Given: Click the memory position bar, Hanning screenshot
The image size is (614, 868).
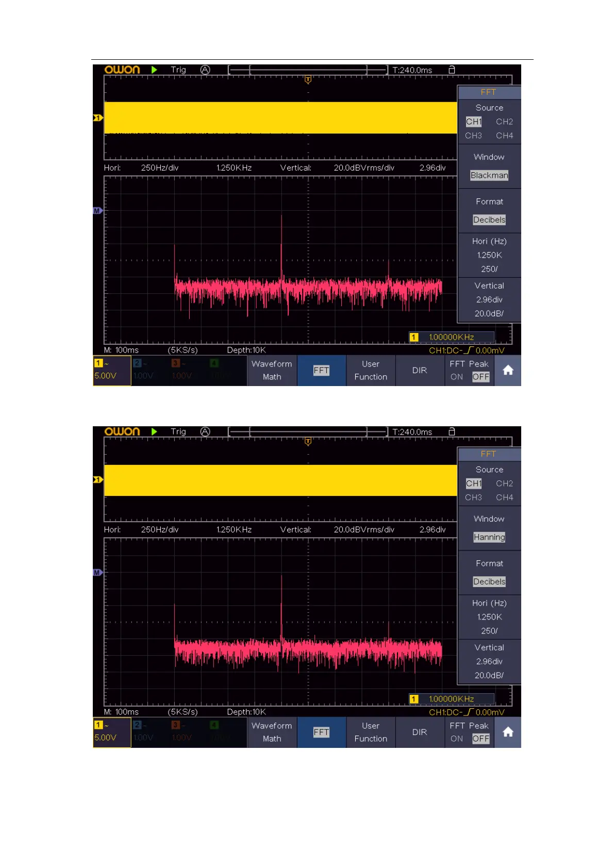Looking at the screenshot, I should tap(308, 431).
